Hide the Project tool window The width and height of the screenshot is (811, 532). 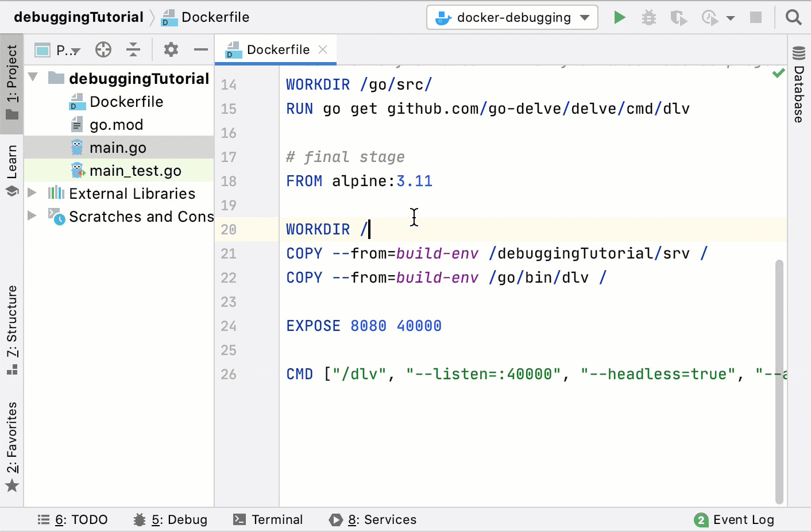200,49
